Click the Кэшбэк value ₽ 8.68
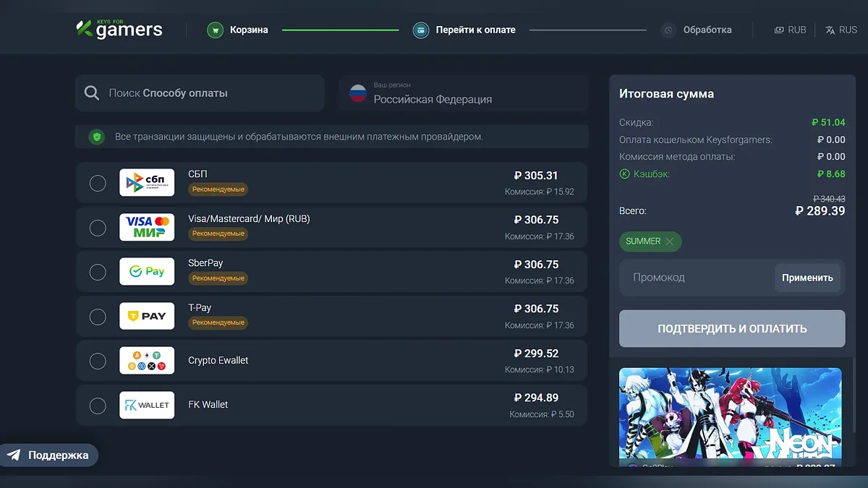 pyautogui.click(x=831, y=174)
